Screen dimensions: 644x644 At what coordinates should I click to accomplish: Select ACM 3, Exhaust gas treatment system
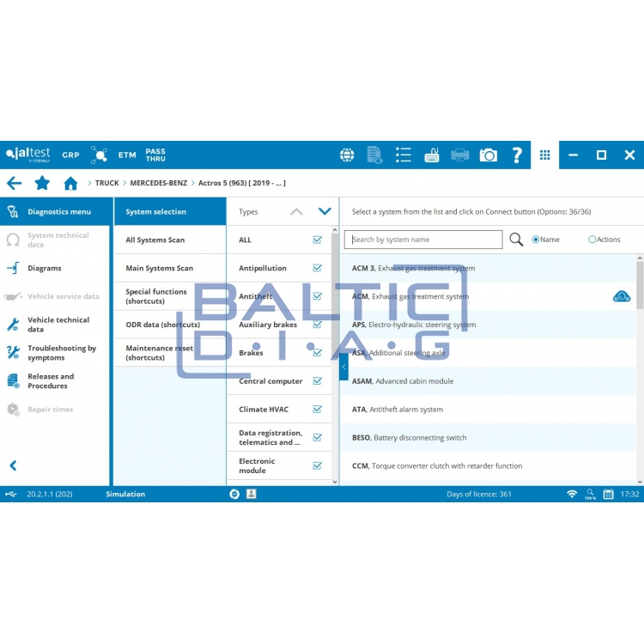[489, 268]
